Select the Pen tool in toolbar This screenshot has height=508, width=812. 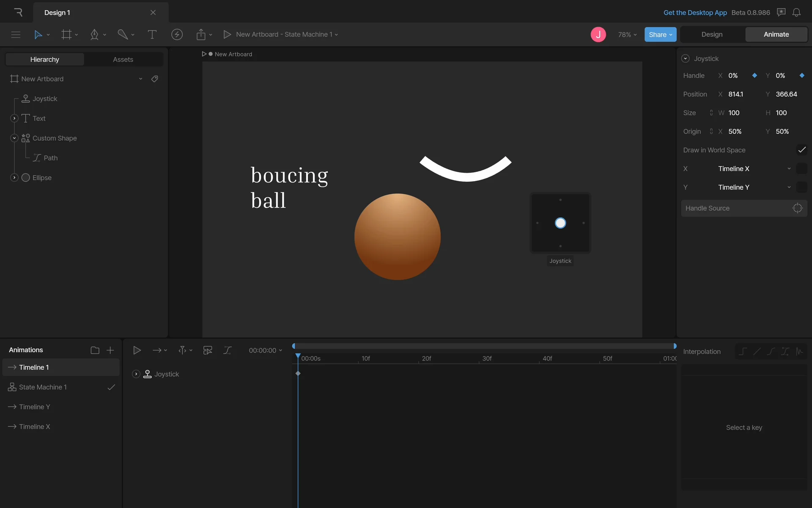[x=94, y=35]
